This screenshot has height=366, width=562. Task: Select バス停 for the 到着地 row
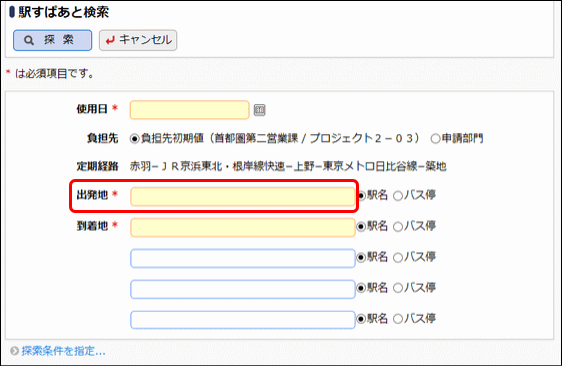pos(398,227)
